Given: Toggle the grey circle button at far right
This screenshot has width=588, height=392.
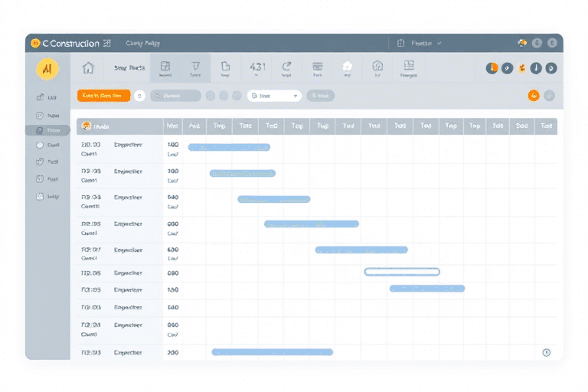Looking at the screenshot, I should [x=549, y=96].
